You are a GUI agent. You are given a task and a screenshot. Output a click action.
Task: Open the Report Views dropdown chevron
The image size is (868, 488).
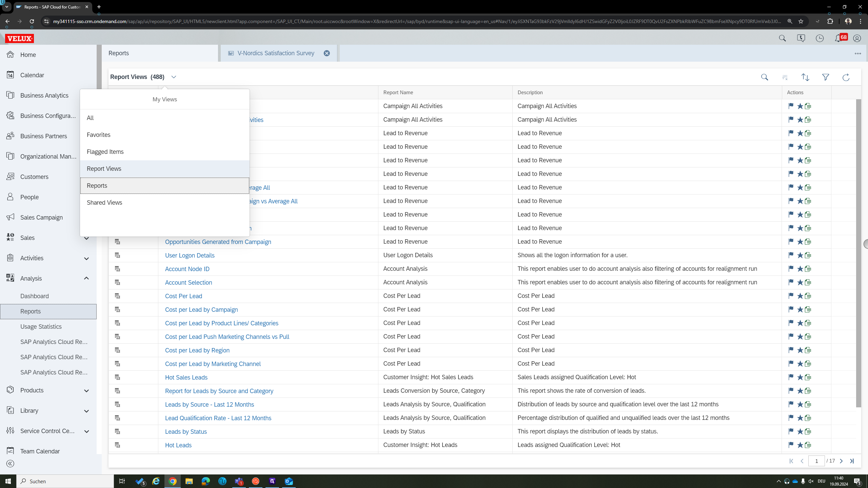click(174, 77)
